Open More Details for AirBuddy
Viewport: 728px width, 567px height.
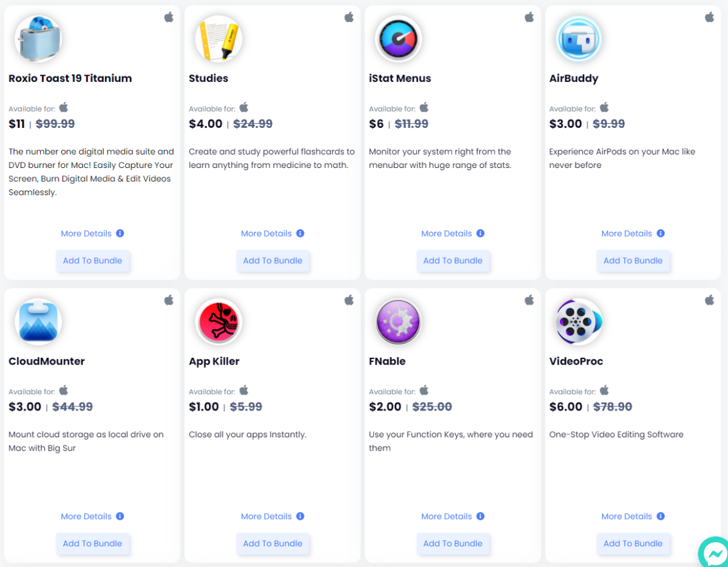[627, 233]
